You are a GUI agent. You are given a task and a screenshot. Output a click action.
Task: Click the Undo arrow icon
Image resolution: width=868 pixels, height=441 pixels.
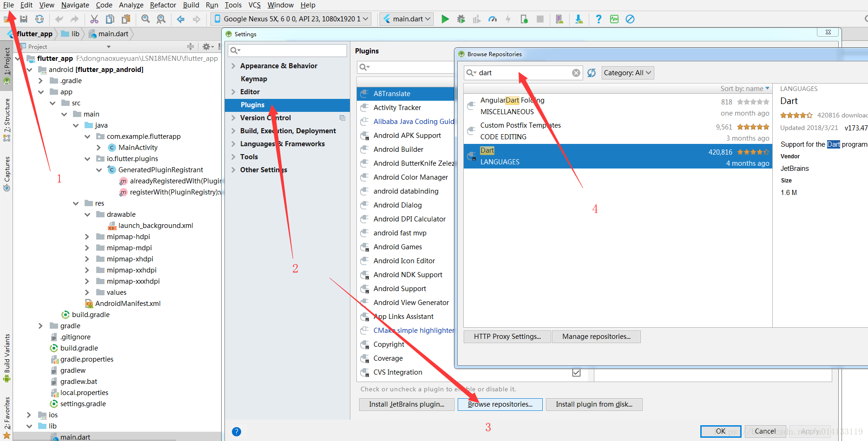click(x=59, y=19)
